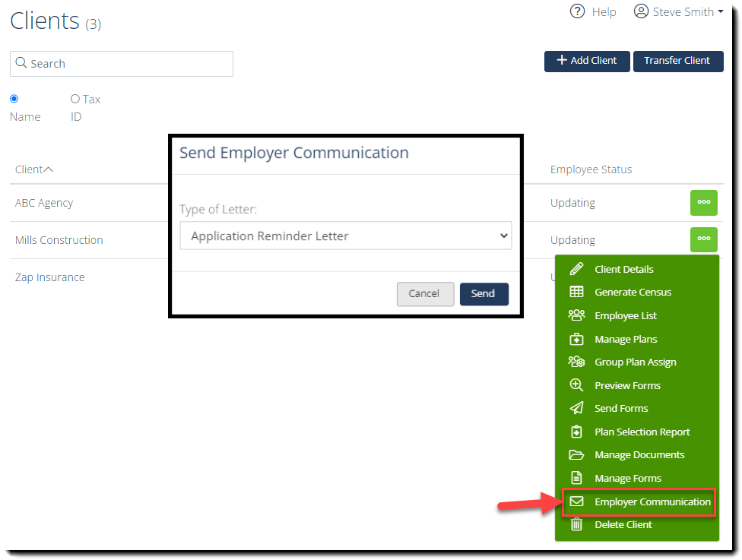Focus the client Search field
Viewport: 742px width, 560px height.
pyautogui.click(x=121, y=63)
